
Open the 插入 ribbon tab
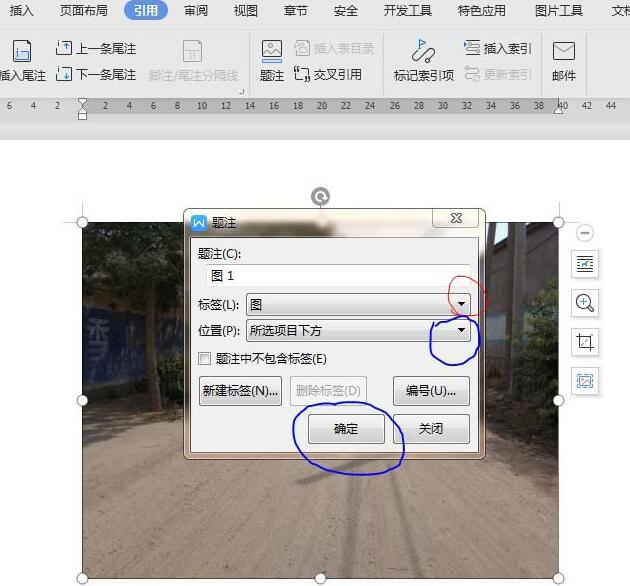pyautogui.click(x=21, y=10)
